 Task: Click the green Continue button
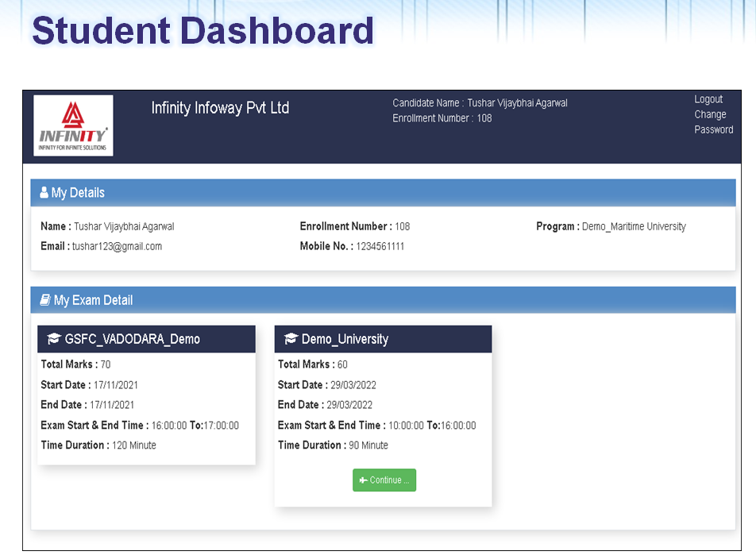tap(384, 480)
